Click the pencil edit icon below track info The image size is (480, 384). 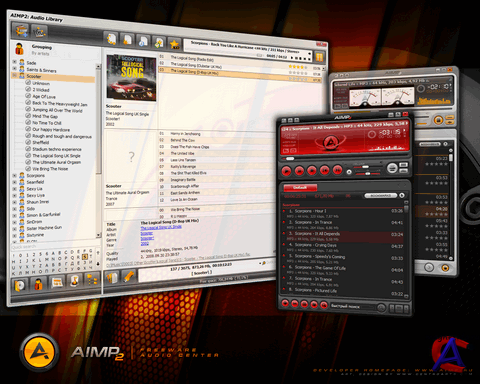pyautogui.click(x=129, y=277)
